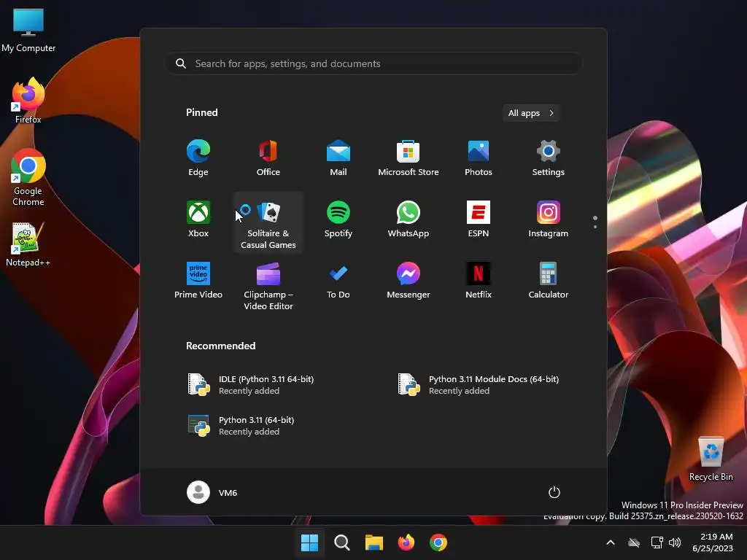Open the Mail app

(x=338, y=158)
